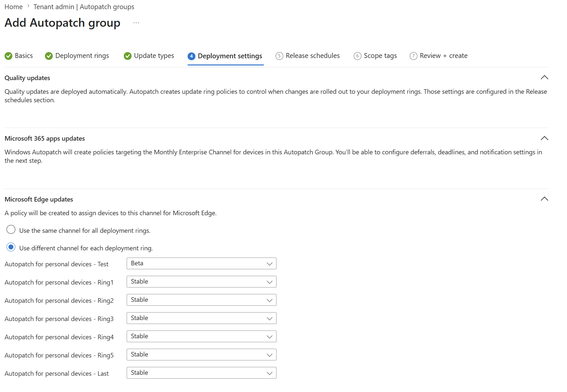Image resolution: width=567 pixels, height=392 pixels.
Task: Go to the Deployment rings tab
Action: pos(77,56)
